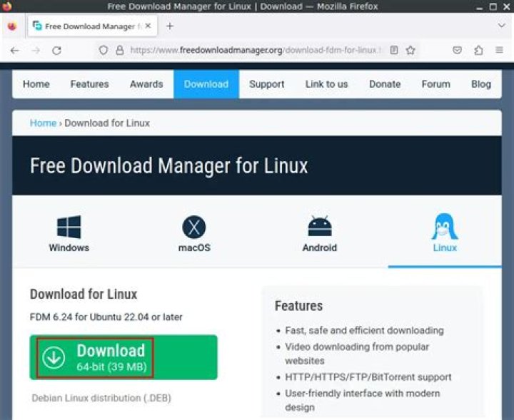The height and width of the screenshot is (420, 514).
Task: Select the Free Download Manager browser tab
Action: (x=92, y=26)
